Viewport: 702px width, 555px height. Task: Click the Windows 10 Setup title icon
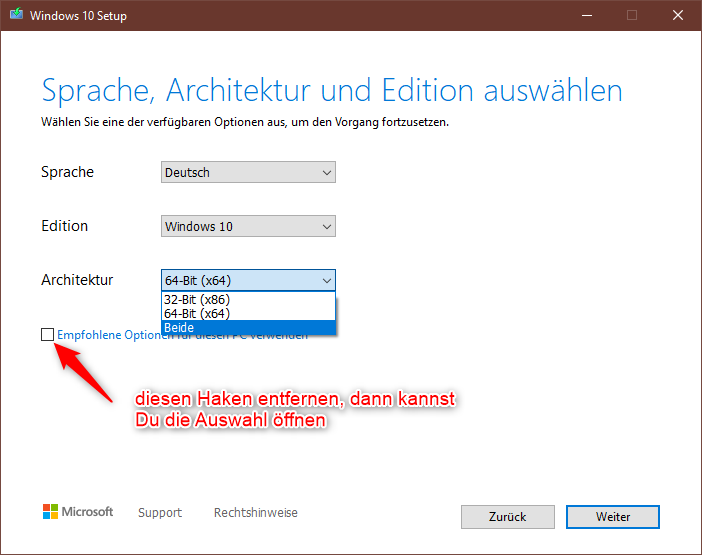(17, 14)
